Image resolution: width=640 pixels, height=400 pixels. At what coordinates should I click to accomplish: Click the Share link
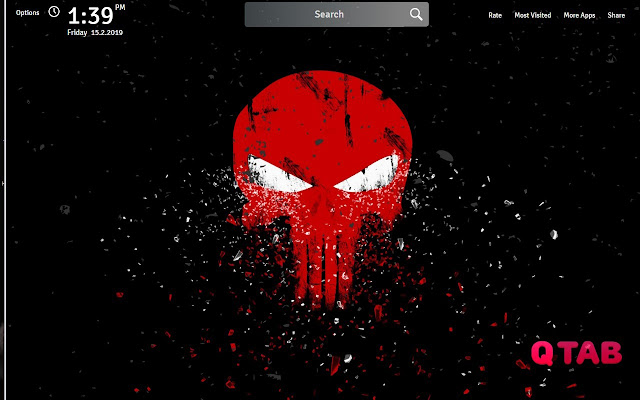point(616,15)
